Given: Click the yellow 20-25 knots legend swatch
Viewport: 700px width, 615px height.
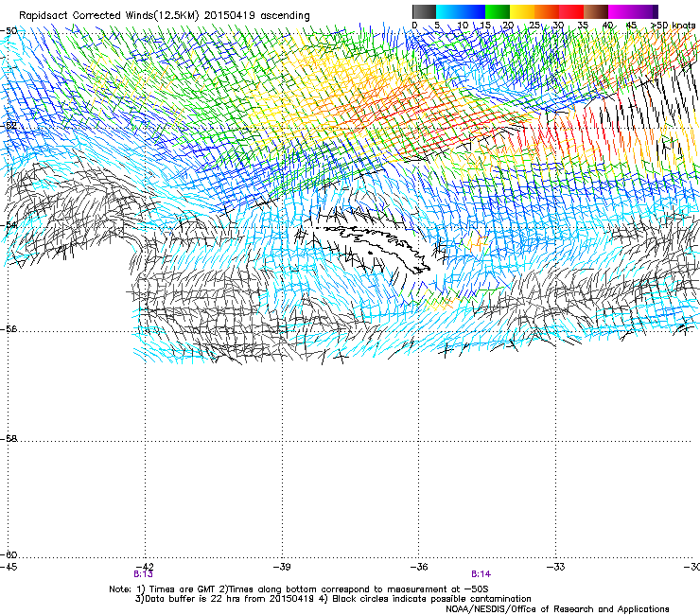Looking at the screenshot, I should pyautogui.click(x=522, y=11).
